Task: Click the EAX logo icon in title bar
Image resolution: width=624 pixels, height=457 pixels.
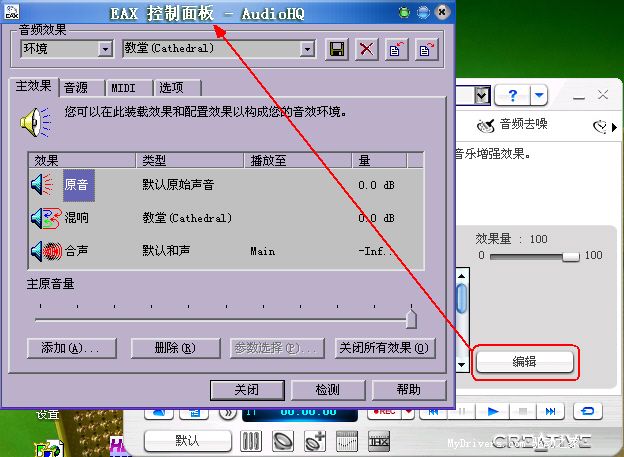Action: (11, 12)
